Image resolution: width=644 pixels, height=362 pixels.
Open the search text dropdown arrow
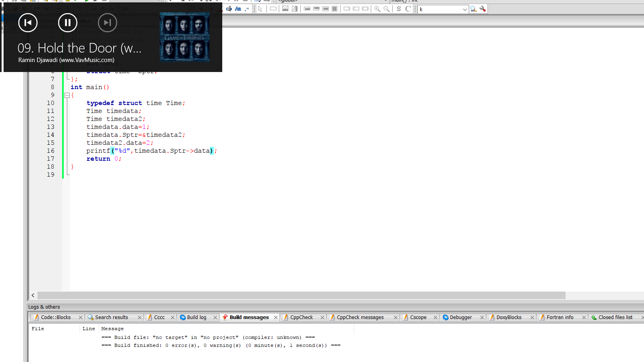point(465,9)
